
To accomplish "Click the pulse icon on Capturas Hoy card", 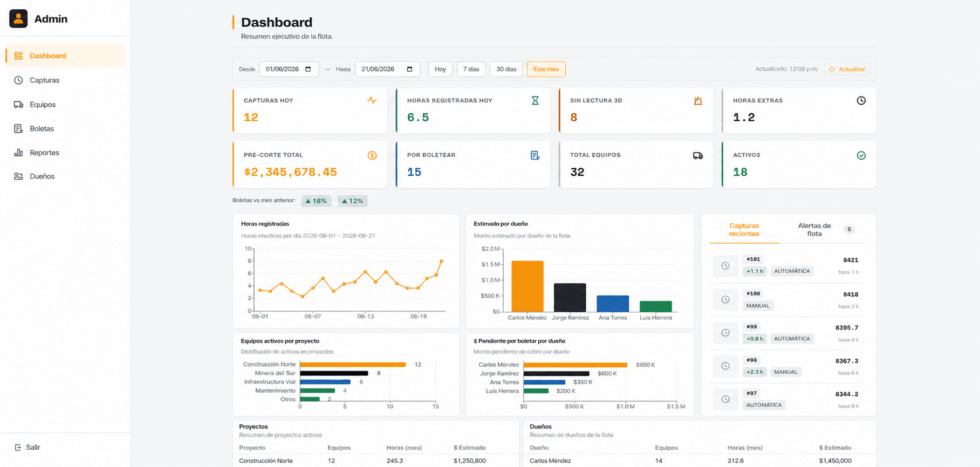I will [372, 100].
